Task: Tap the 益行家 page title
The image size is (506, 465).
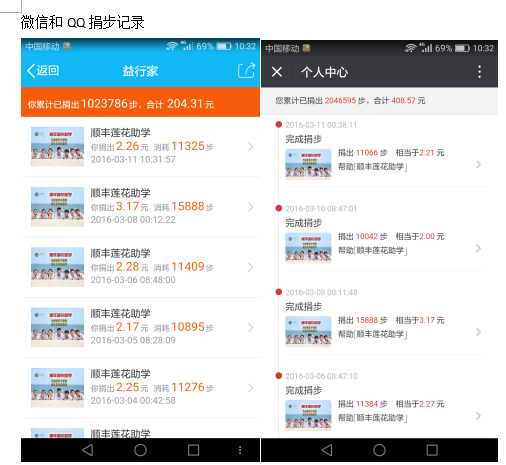Action: click(x=140, y=71)
